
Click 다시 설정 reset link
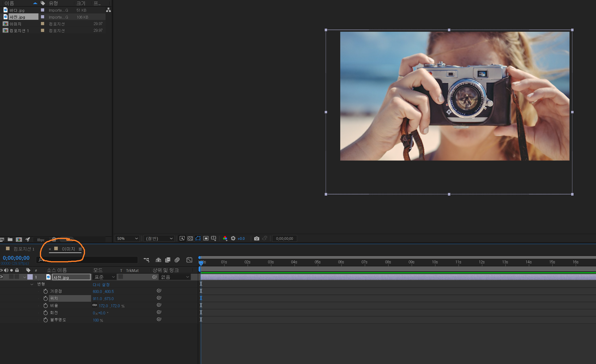click(x=101, y=285)
